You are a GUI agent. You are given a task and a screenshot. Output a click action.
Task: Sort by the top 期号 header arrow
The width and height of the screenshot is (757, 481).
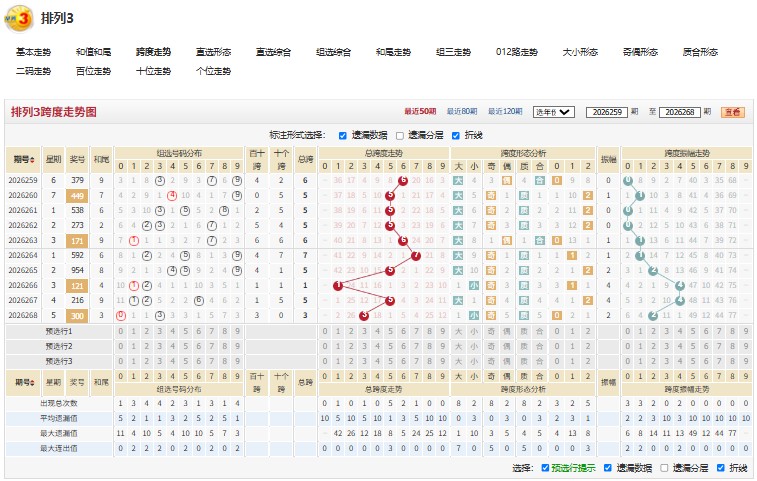32,160
